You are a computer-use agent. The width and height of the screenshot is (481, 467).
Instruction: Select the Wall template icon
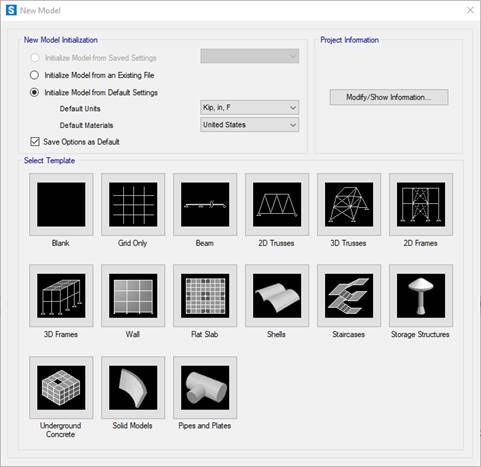(133, 296)
